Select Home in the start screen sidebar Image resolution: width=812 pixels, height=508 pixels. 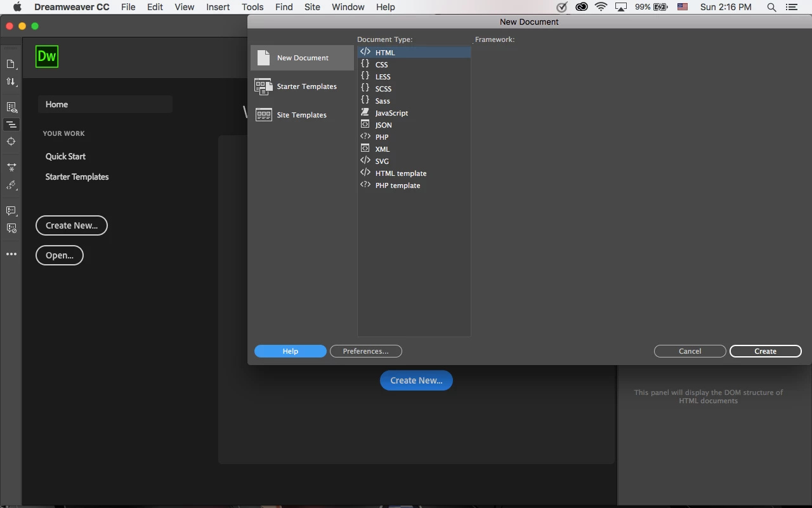pyautogui.click(x=105, y=104)
